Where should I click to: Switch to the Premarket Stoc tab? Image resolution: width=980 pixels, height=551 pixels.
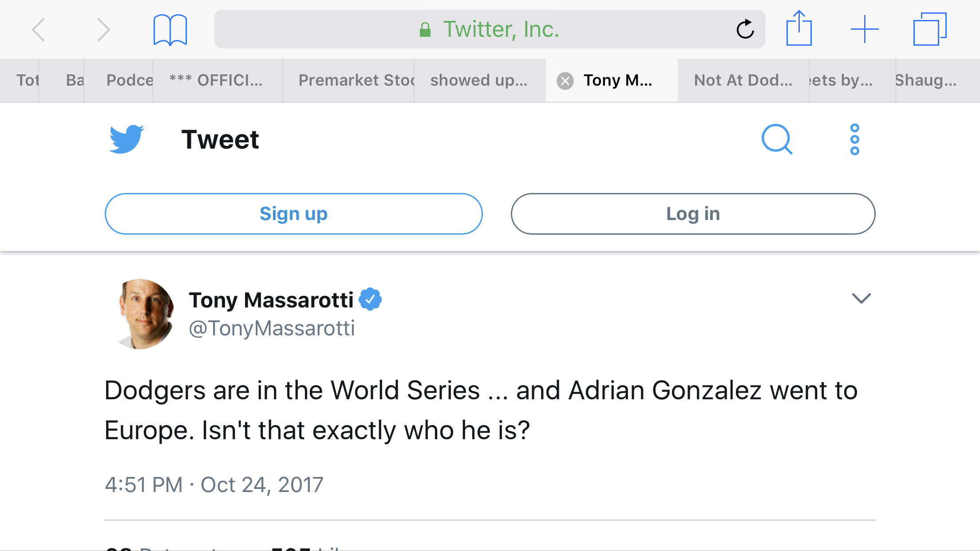pyautogui.click(x=355, y=80)
